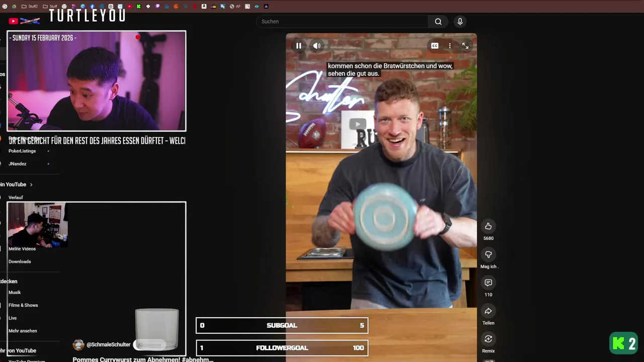644x362 pixels.
Task: Share the Short via Teilen arrow icon
Action: point(488,311)
